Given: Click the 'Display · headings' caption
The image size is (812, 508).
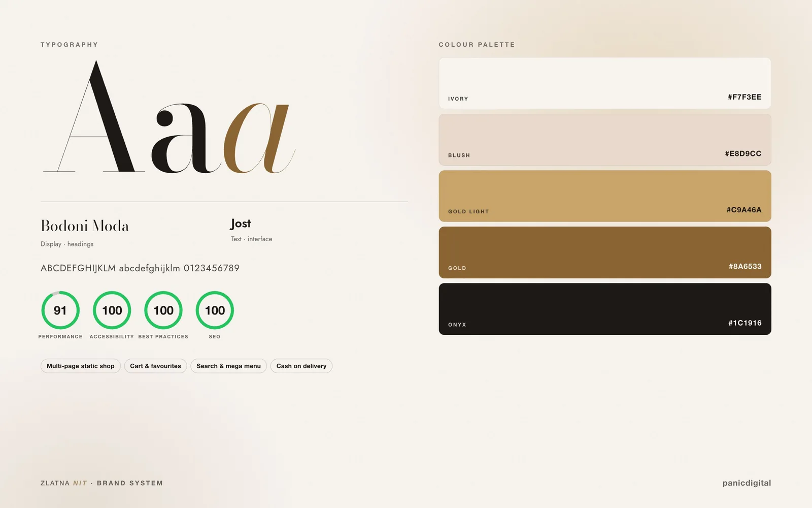Looking at the screenshot, I should (x=67, y=244).
